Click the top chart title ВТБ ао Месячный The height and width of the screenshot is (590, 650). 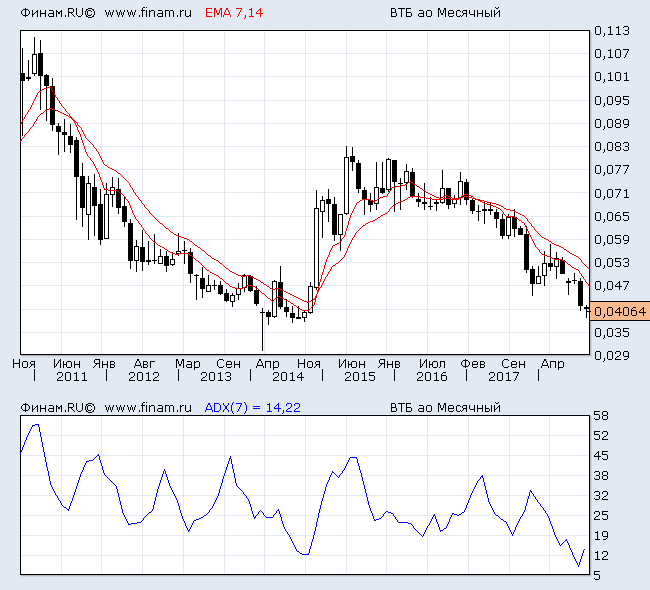(x=445, y=13)
